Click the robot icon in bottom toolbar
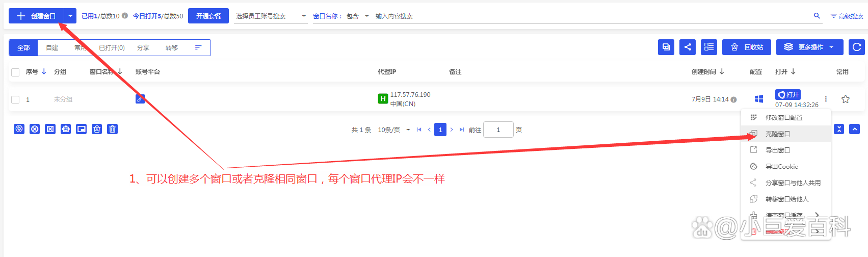Viewport: 868px width, 257px height. pos(66,129)
